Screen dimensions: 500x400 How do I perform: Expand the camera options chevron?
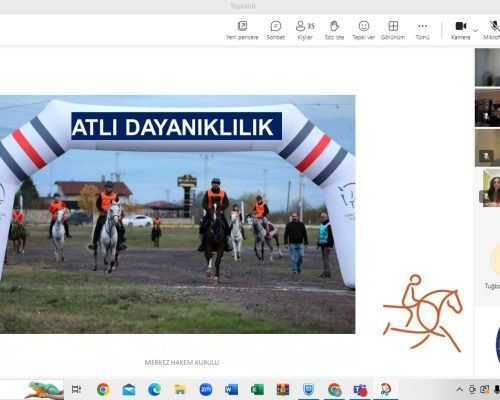pos(476,31)
